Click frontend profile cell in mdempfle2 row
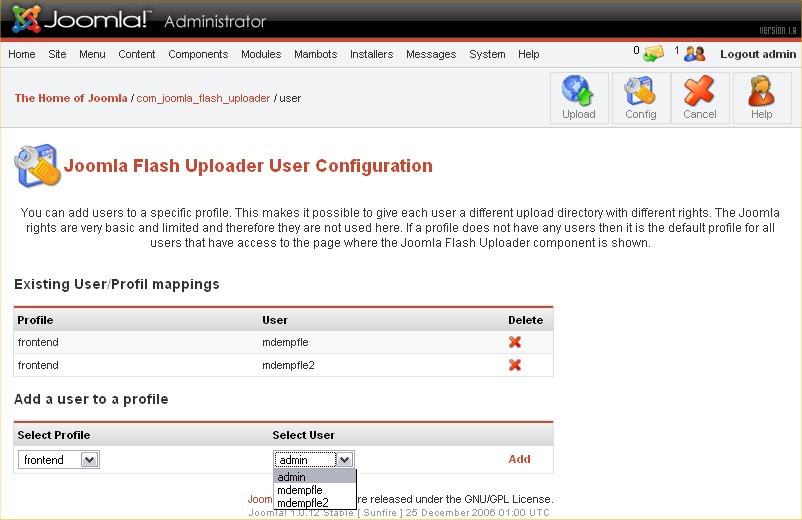 [38, 365]
